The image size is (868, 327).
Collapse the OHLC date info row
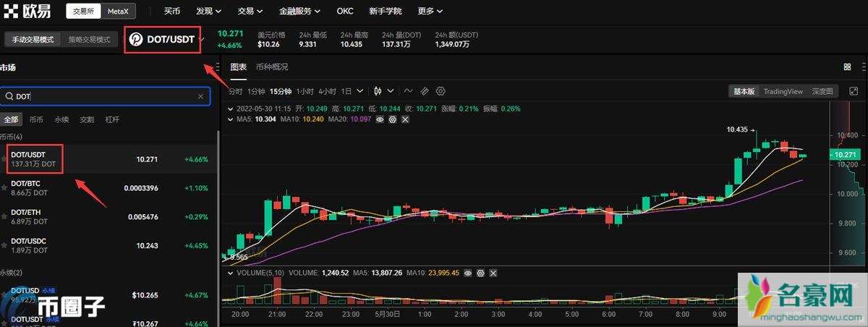point(231,109)
